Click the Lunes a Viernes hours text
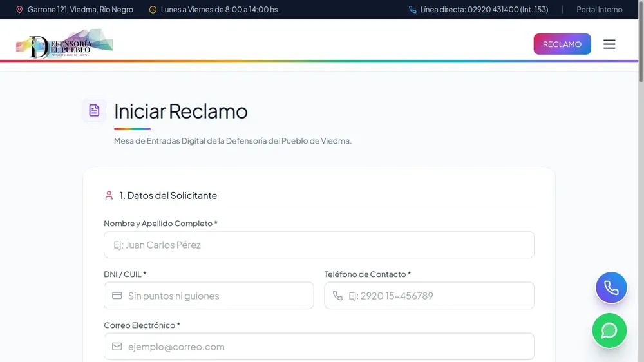This screenshot has width=644, height=362. click(x=220, y=10)
